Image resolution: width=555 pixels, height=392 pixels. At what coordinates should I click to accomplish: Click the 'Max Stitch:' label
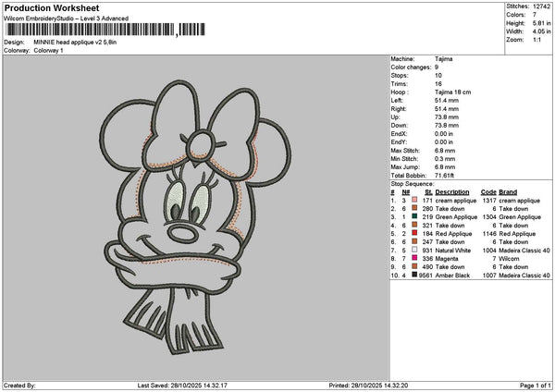pyautogui.click(x=404, y=151)
